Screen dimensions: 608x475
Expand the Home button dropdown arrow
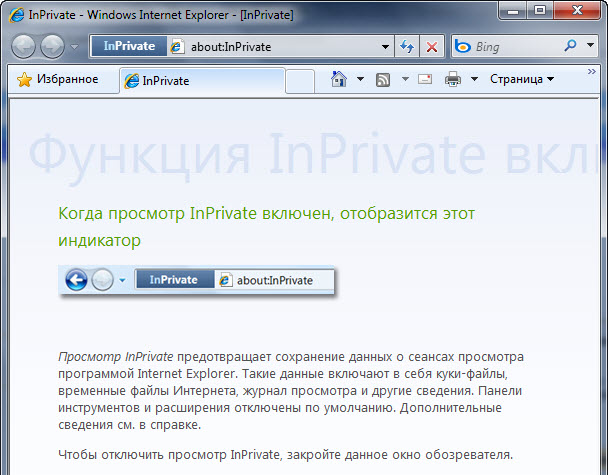pos(360,79)
